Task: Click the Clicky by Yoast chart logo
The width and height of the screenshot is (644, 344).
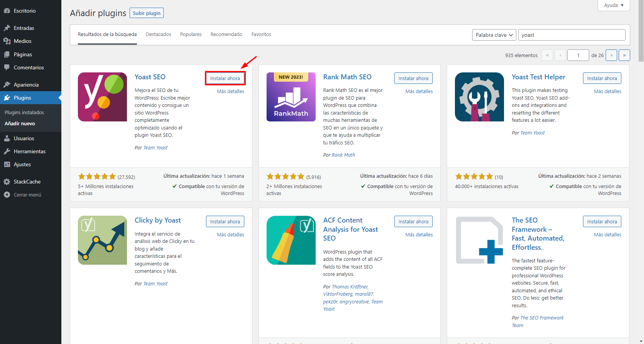Action: 102,240
